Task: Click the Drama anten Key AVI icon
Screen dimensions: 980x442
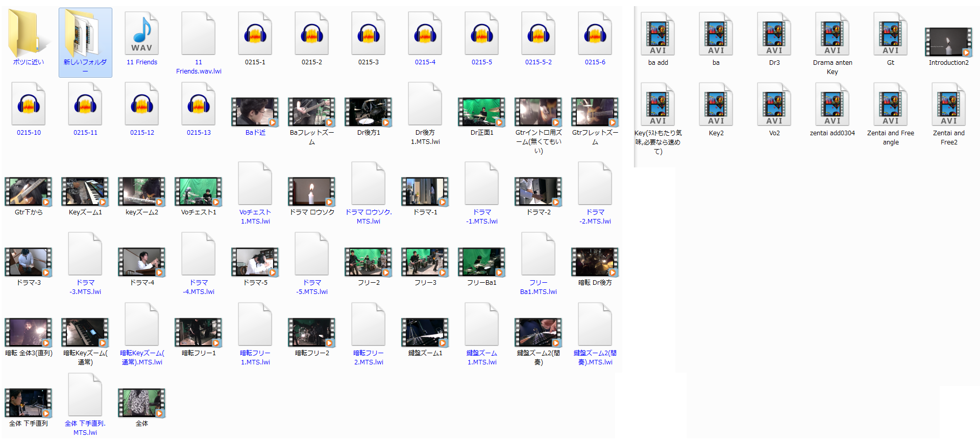Action: tap(832, 34)
